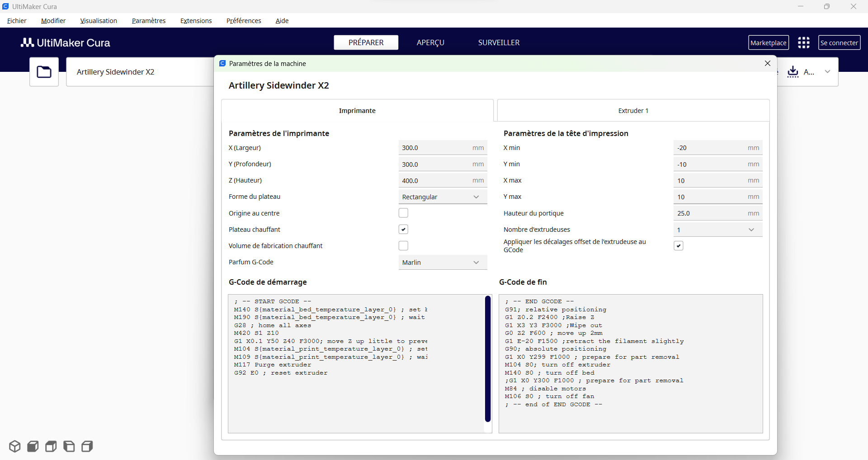Disable the Plateau chauffant checkbox
868x460 pixels.
pyautogui.click(x=403, y=229)
